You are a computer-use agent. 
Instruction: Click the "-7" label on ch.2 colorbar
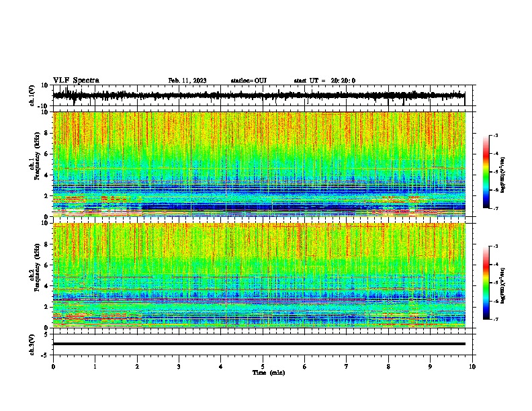(496, 319)
